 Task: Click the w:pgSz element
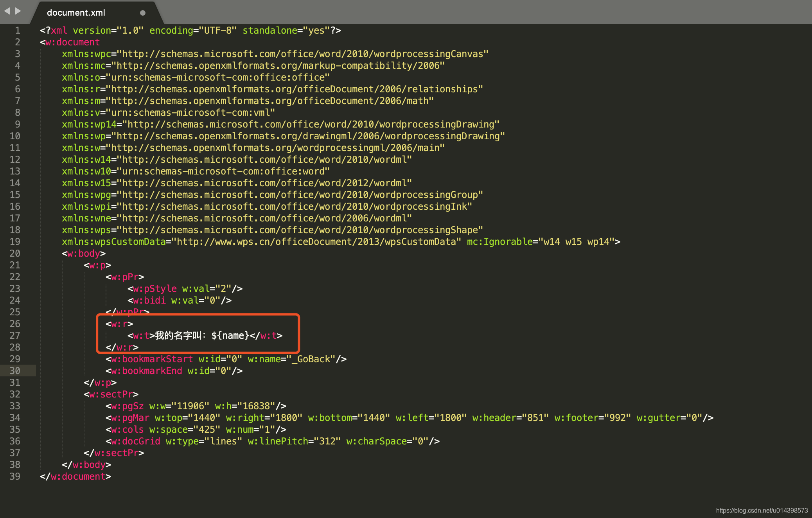click(x=196, y=406)
